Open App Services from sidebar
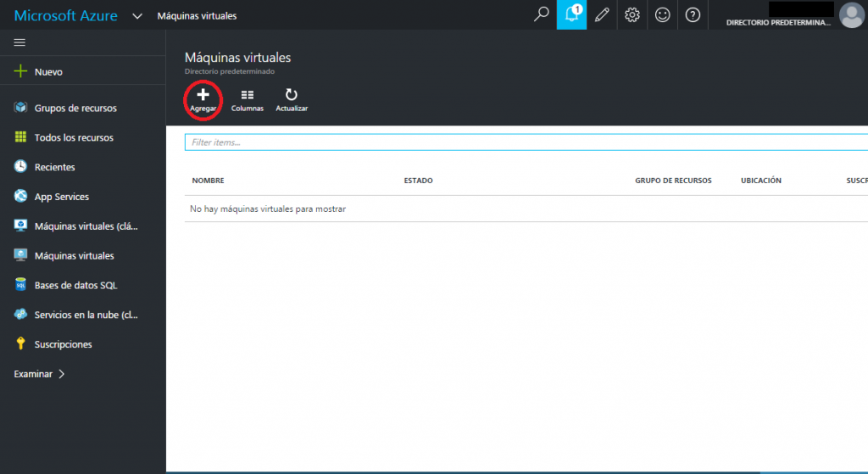Viewport: 868px width, 474px height. [x=61, y=197]
